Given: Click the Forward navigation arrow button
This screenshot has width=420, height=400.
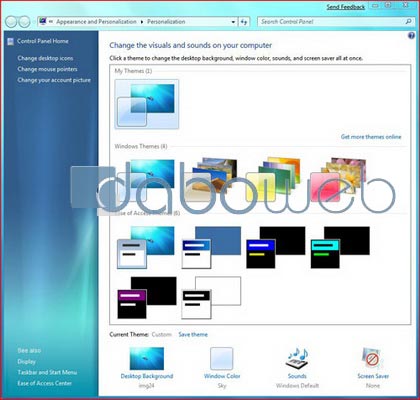Looking at the screenshot, I should tap(24, 22).
